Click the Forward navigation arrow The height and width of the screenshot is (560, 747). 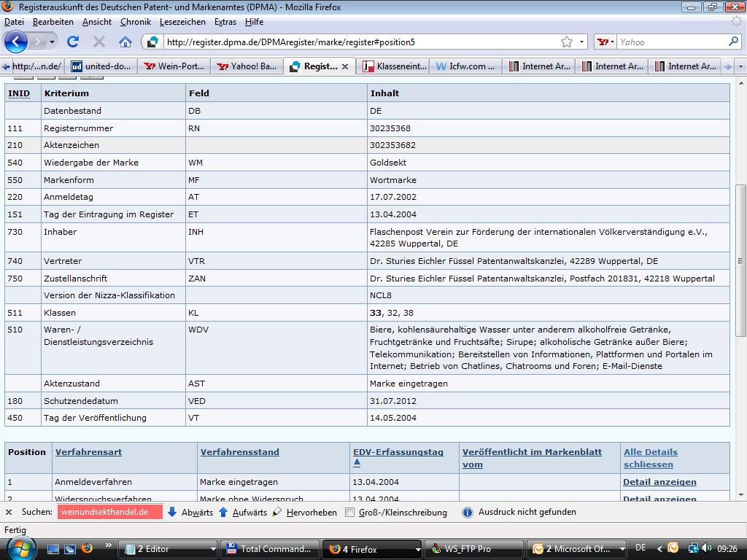tap(37, 42)
